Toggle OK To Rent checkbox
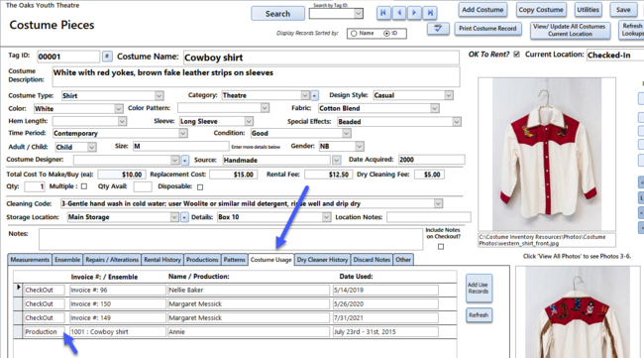 pos(516,55)
